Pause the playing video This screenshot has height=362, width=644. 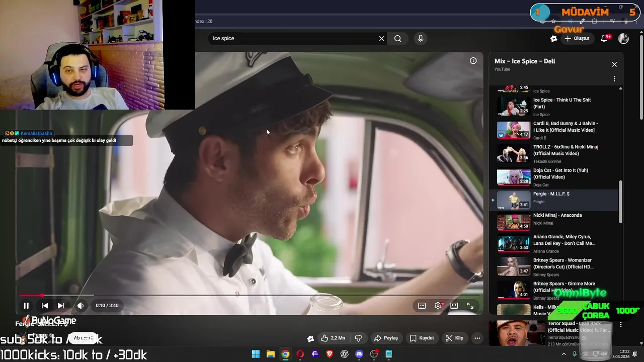26,305
